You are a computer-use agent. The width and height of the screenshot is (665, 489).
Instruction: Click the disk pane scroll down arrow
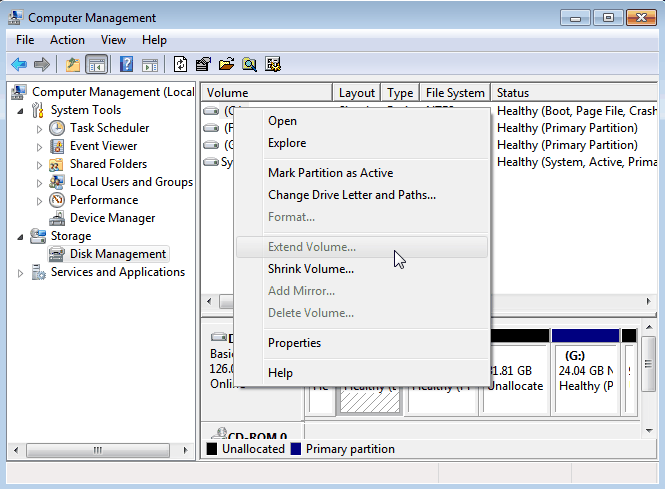[649, 431]
